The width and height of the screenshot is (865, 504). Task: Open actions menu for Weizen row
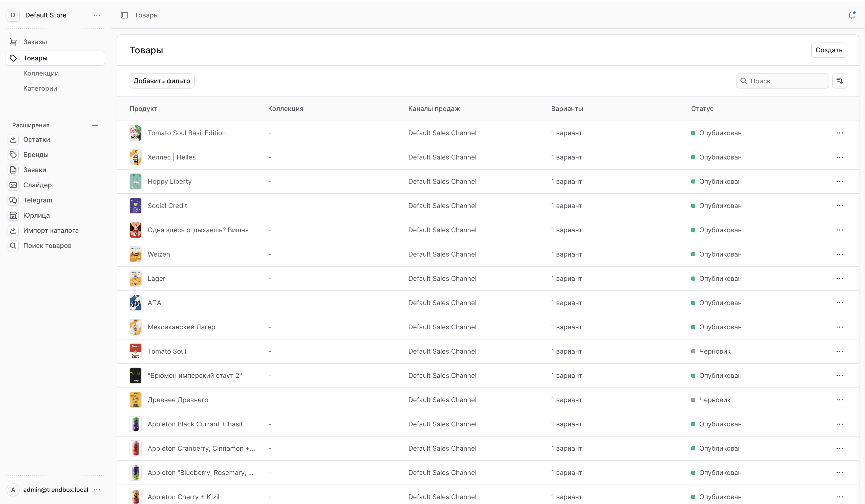pos(840,254)
